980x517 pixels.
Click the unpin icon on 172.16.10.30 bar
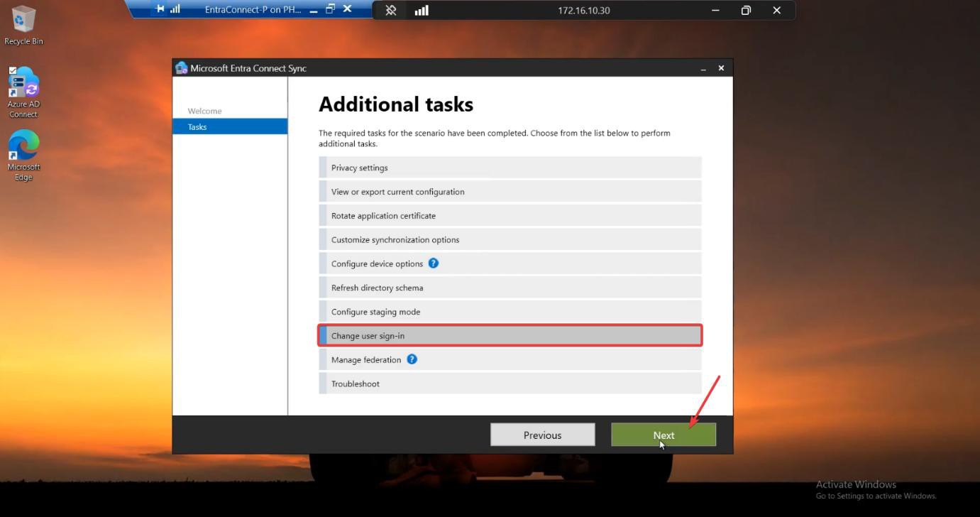(391, 10)
